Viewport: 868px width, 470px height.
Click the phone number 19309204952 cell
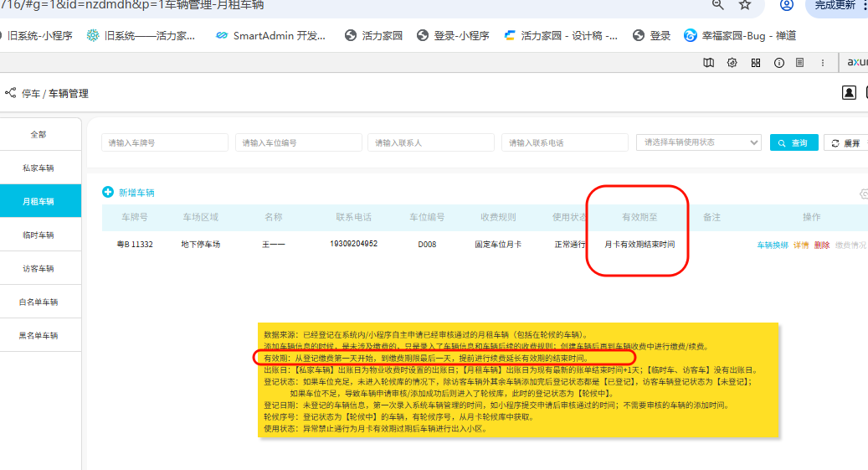pyautogui.click(x=354, y=244)
